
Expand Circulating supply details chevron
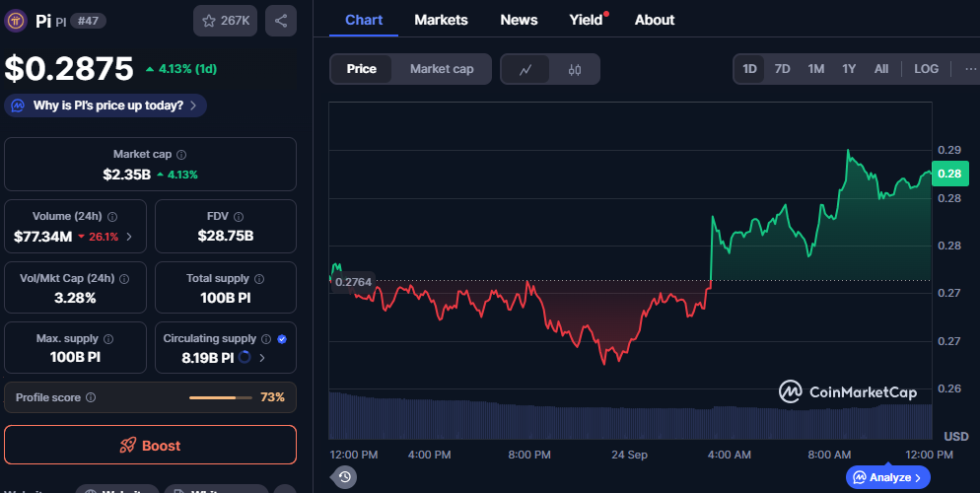pos(262,358)
